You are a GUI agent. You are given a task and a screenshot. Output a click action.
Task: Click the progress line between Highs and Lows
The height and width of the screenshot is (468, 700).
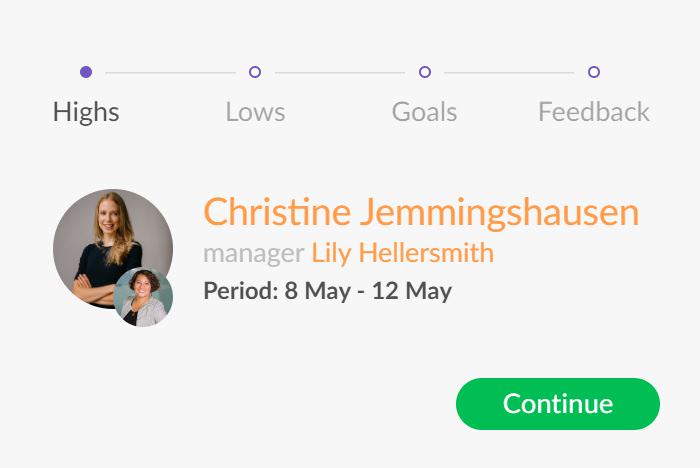tap(171, 72)
